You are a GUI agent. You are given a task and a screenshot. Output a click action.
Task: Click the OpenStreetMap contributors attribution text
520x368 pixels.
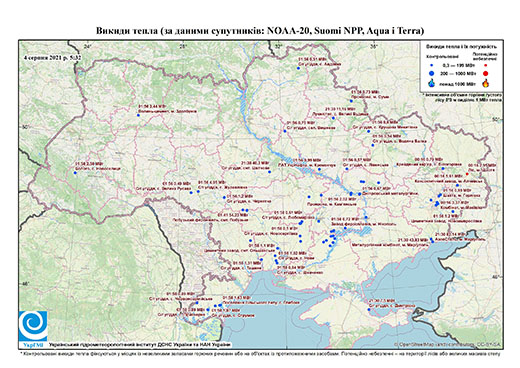(447, 344)
